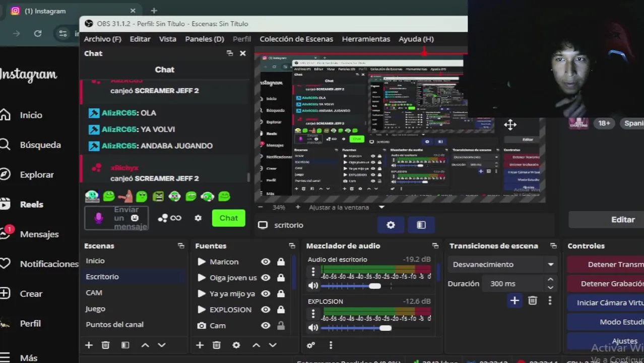Adjust Audio del escritorio volume slider

point(374,286)
